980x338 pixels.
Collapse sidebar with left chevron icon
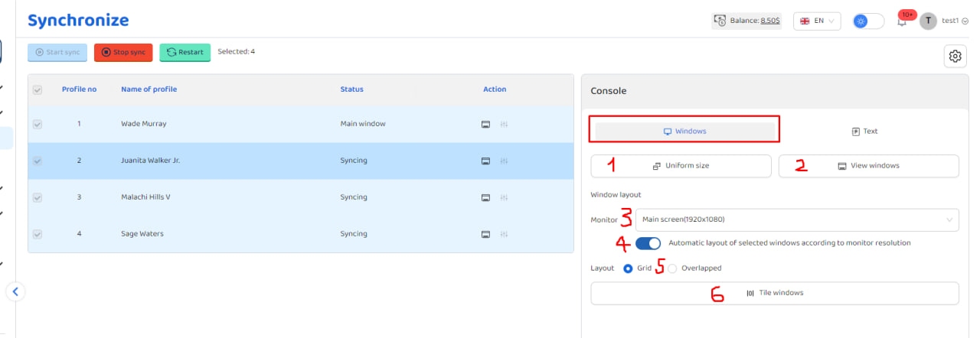[15, 291]
